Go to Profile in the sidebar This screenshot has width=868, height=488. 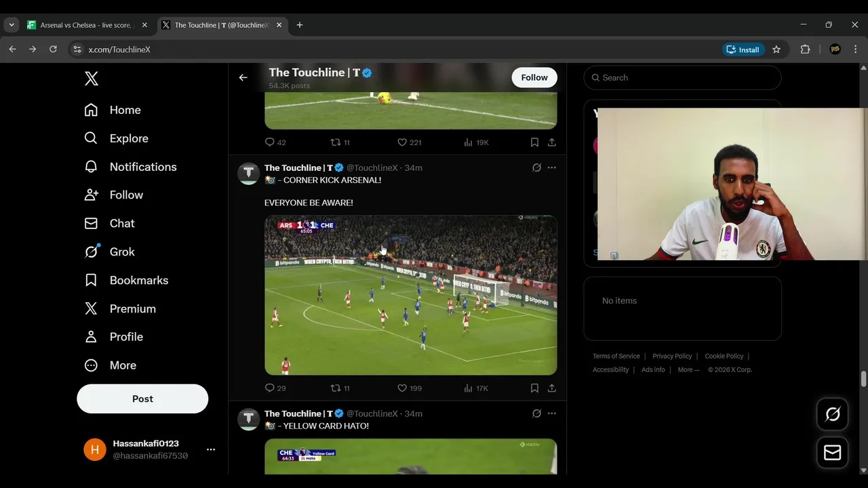[113, 337]
